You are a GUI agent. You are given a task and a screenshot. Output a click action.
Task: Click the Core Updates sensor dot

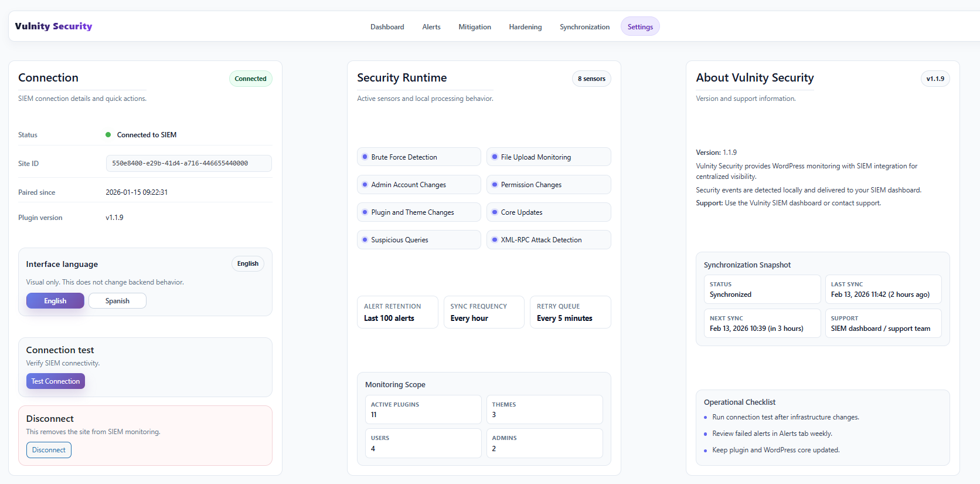(495, 212)
